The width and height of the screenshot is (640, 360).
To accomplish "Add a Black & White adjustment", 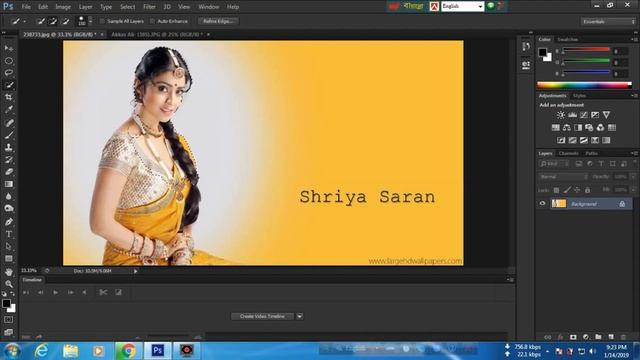I will coord(578,128).
